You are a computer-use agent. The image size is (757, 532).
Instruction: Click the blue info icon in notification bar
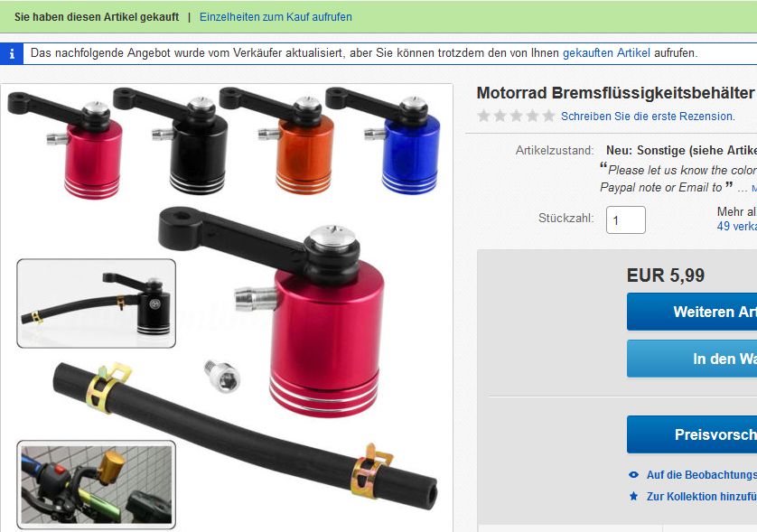coord(12,53)
